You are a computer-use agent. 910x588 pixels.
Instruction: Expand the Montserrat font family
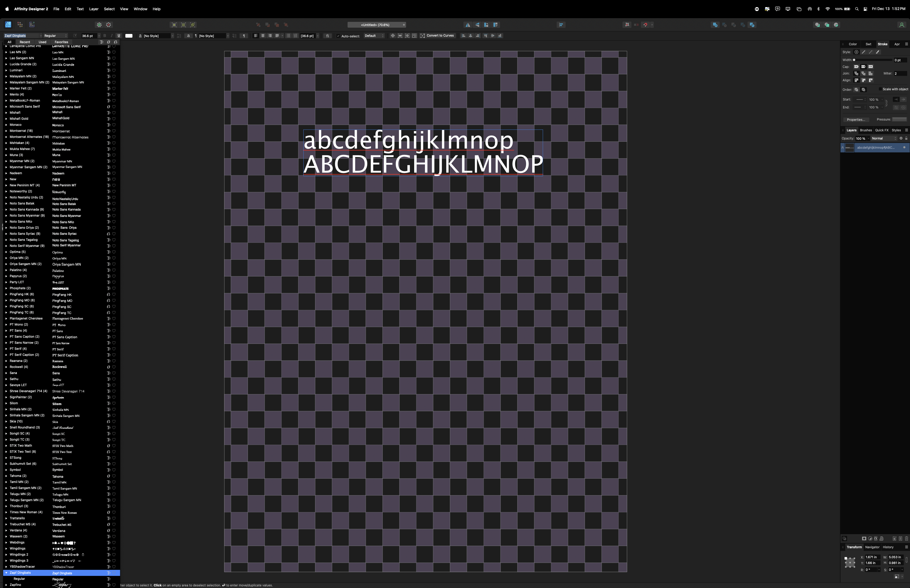pos(6,131)
